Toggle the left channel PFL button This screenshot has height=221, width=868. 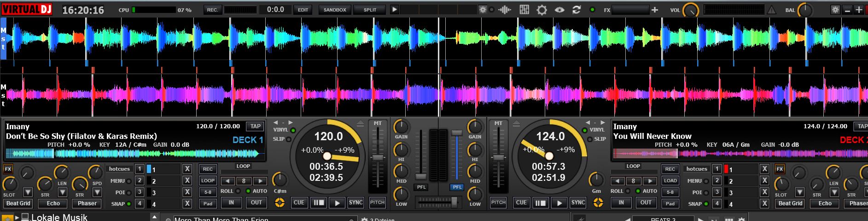click(421, 187)
